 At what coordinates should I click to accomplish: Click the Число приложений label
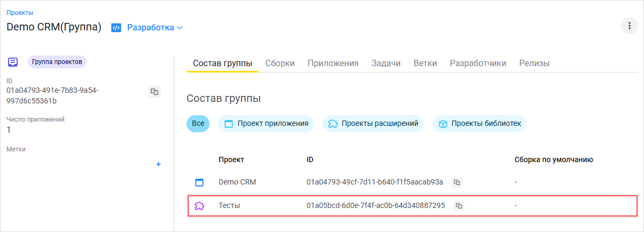pyautogui.click(x=35, y=119)
